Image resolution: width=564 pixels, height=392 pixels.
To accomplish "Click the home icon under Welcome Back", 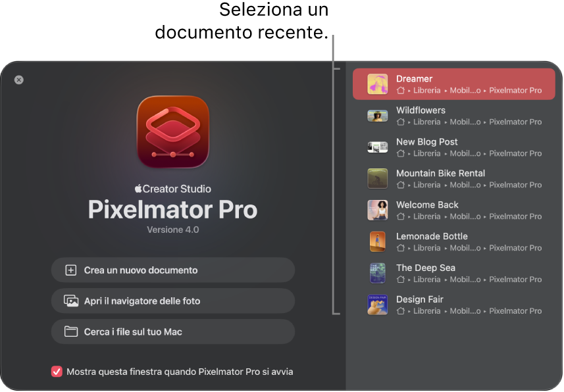I will tap(401, 216).
